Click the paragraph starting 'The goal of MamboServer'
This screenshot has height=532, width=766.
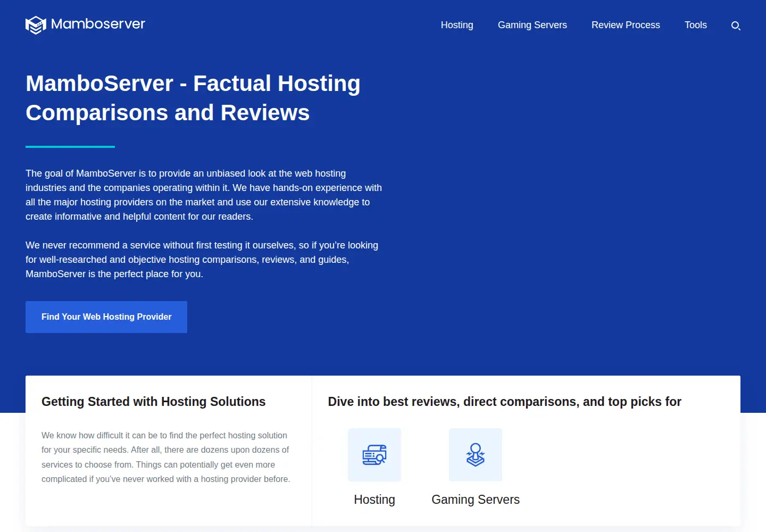click(204, 195)
